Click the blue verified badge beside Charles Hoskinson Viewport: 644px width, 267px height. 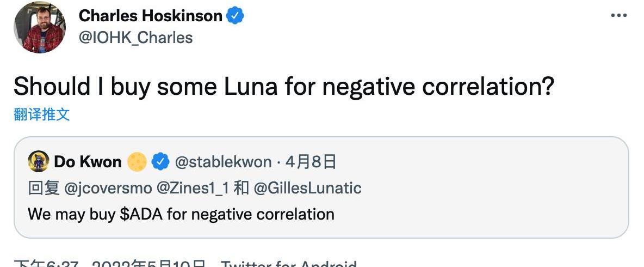(235, 16)
